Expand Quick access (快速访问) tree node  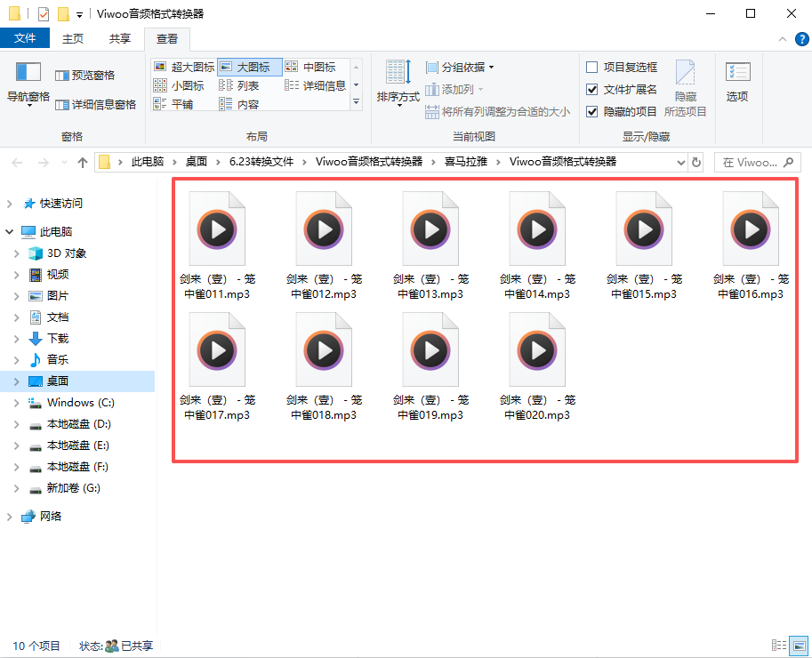[x=9, y=204]
